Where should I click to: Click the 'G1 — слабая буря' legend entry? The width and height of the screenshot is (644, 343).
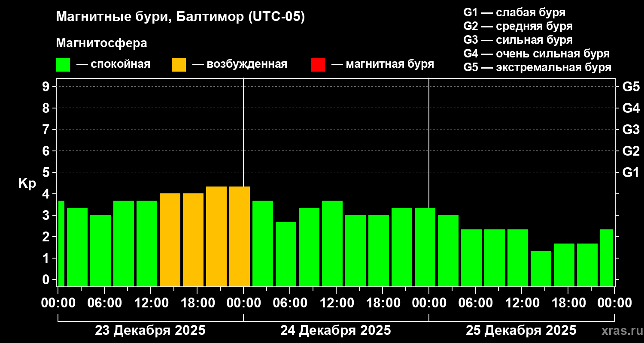click(514, 12)
